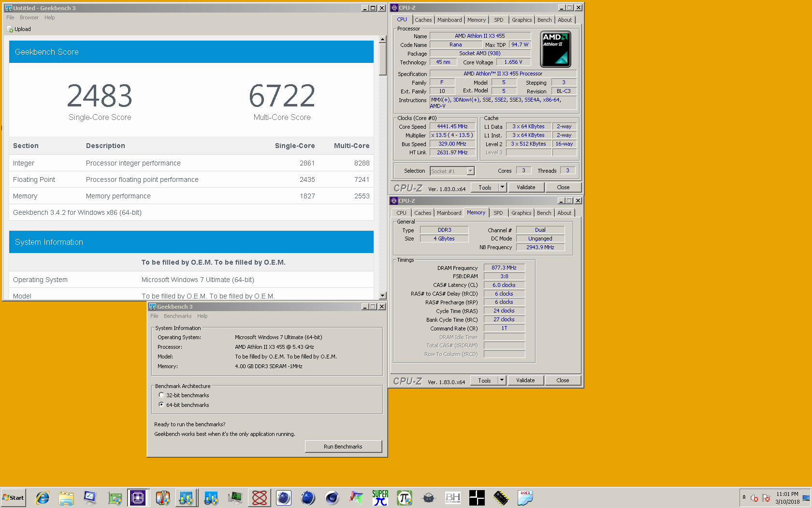Screen dimensions: 812x508
Task: Open the Super Pi taskbar icon
Action: point(380,497)
